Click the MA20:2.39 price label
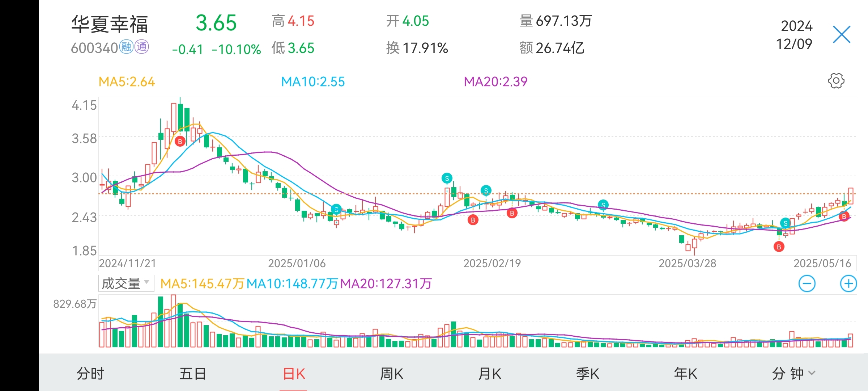Viewport: 868px width, 391px height. (x=495, y=82)
